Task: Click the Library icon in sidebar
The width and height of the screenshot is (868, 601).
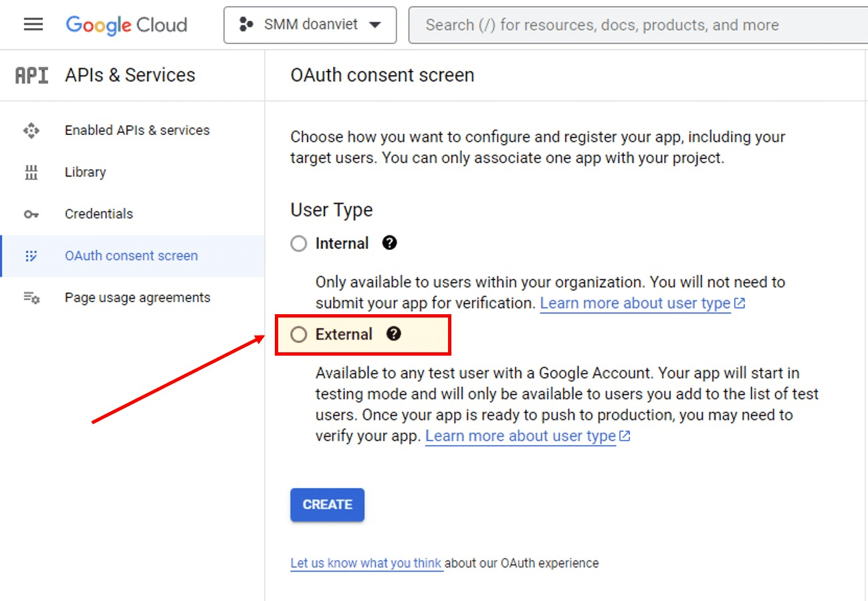Action: [x=31, y=172]
